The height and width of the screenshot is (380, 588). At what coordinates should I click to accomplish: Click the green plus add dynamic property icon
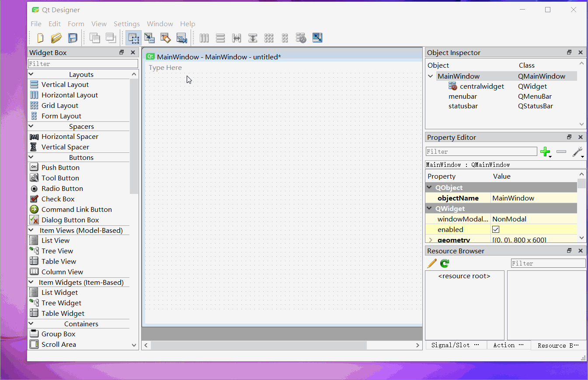tap(546, 152)
